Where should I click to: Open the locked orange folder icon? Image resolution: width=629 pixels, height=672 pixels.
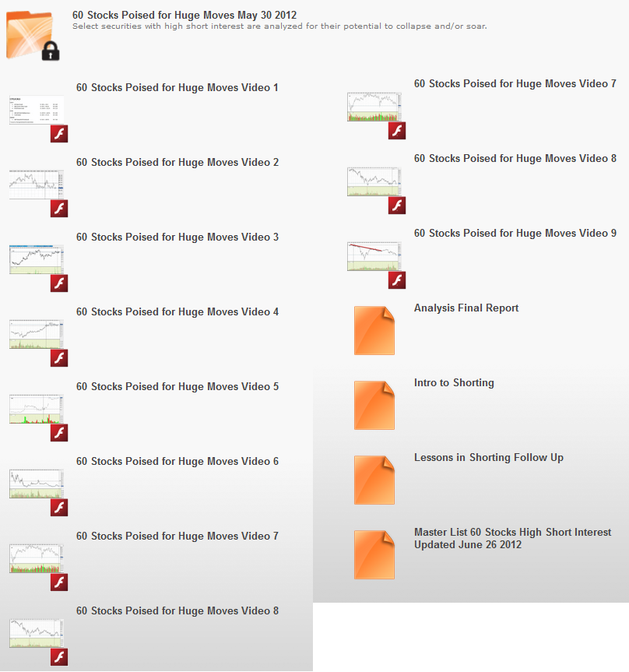pyautogui.click(x=33, y=36)
